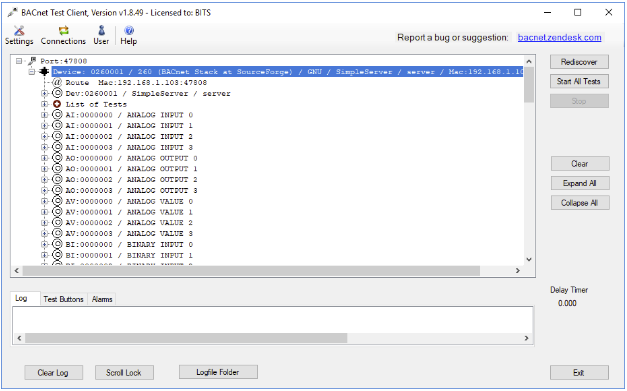Click the AO:0000003 object icon
627x391 pixels.
click(57, 190)
